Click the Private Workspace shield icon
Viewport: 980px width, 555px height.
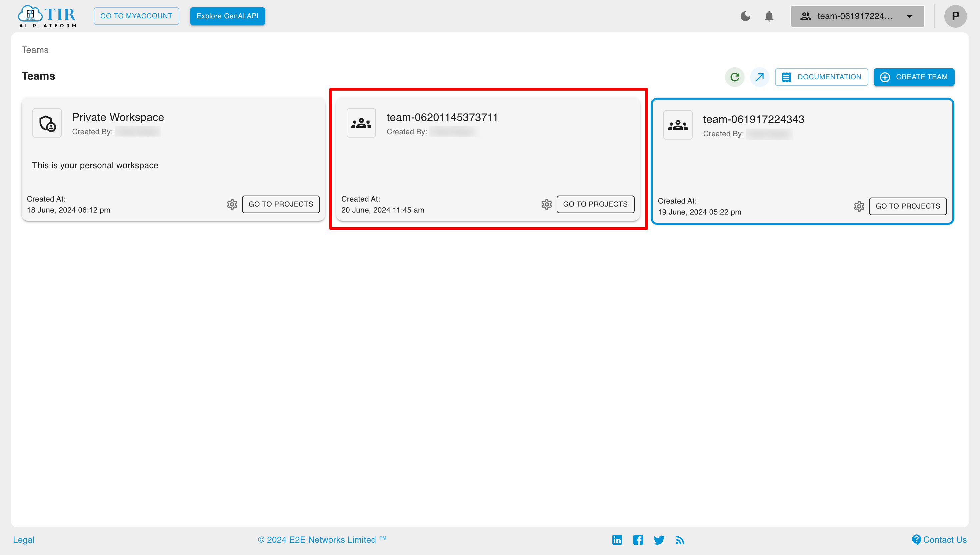[47, 123]
